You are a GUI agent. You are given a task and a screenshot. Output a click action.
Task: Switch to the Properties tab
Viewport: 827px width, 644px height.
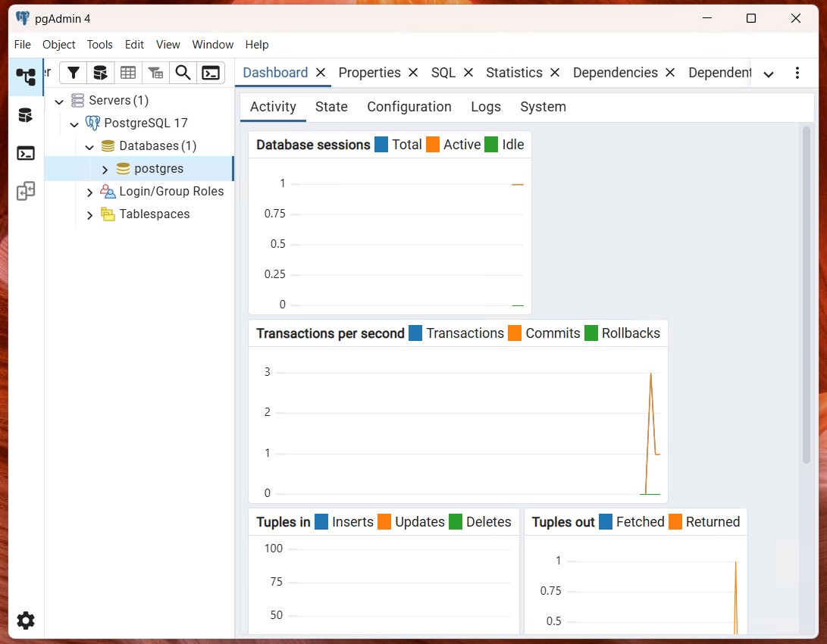(369, 73)
